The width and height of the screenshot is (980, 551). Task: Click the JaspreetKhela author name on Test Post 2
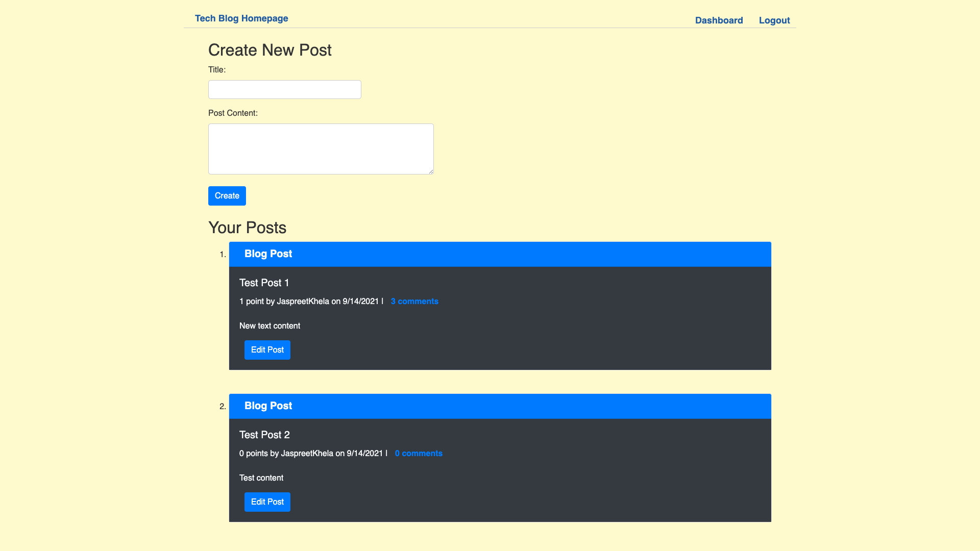307,453
